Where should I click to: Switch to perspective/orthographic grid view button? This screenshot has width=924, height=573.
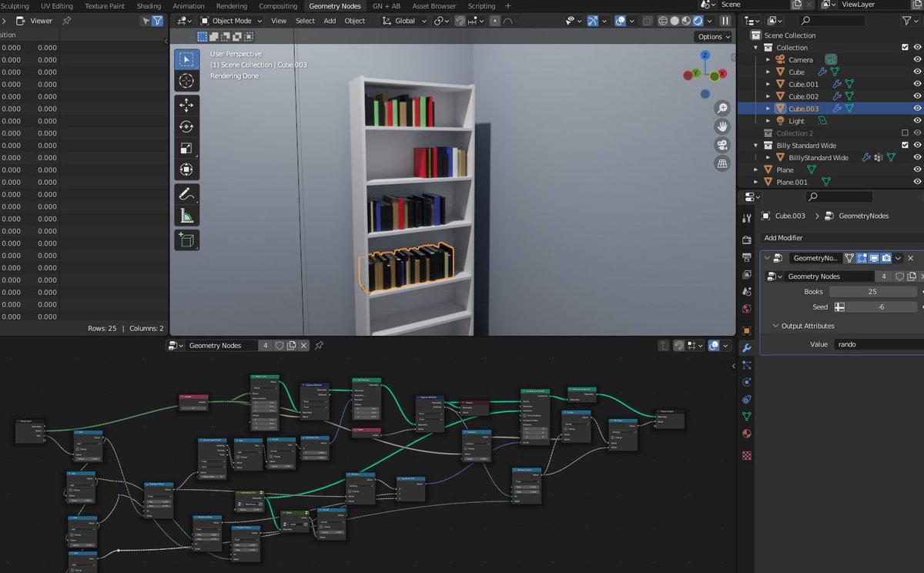click(x=722, y=163)
